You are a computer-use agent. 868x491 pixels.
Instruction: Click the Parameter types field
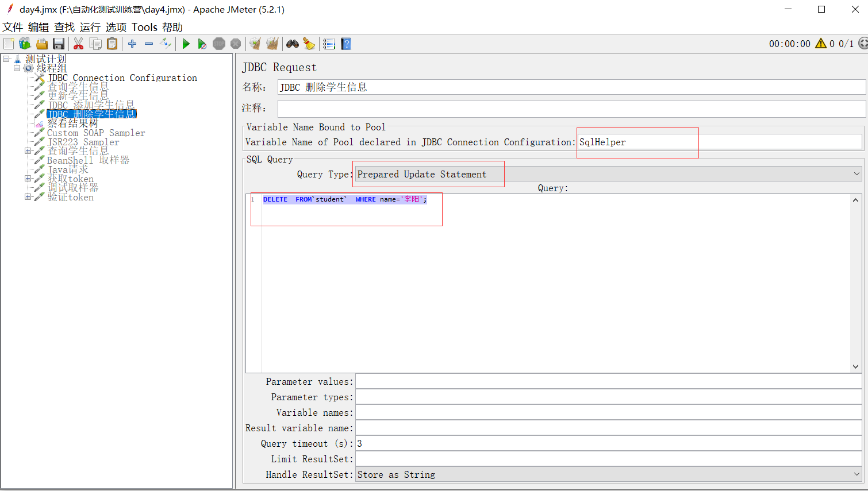click(x=609, y=397)
